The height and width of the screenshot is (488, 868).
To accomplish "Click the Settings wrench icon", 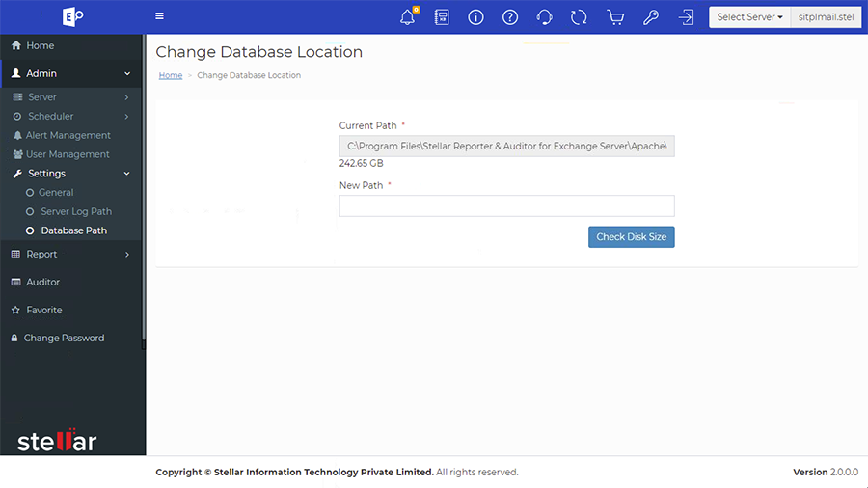I will click(17, 174).
